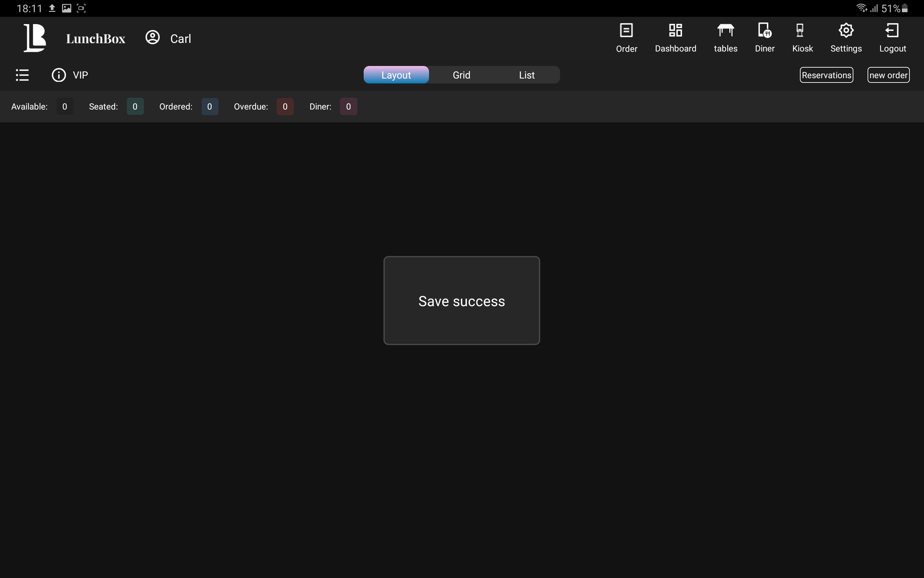Create a new order
The width and height of the screenshot is (924, 578).
(x=888, y=75)
